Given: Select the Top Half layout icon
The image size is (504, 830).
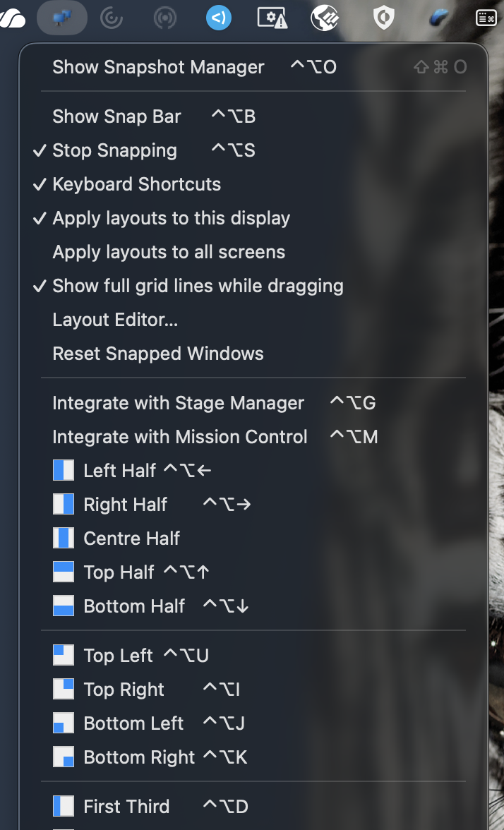Looking at the screenshot, I should (x=64, y=572).
